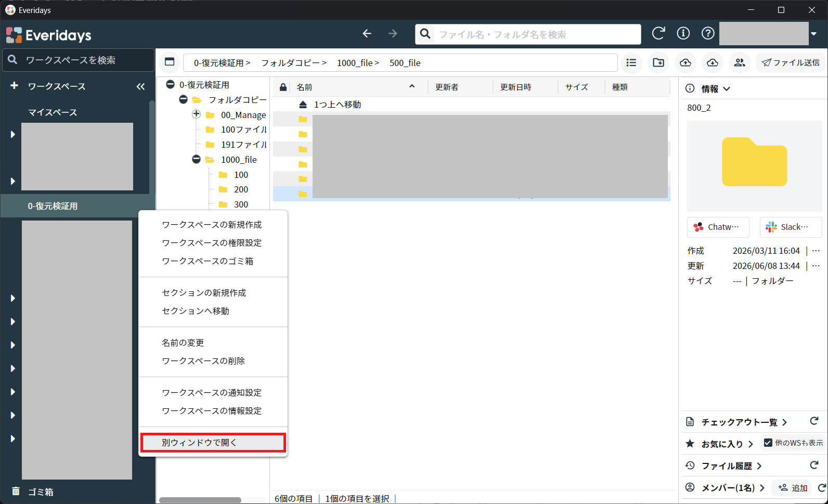Click the refresh icon in header
The image size is (828, 504).
[658, 33]
